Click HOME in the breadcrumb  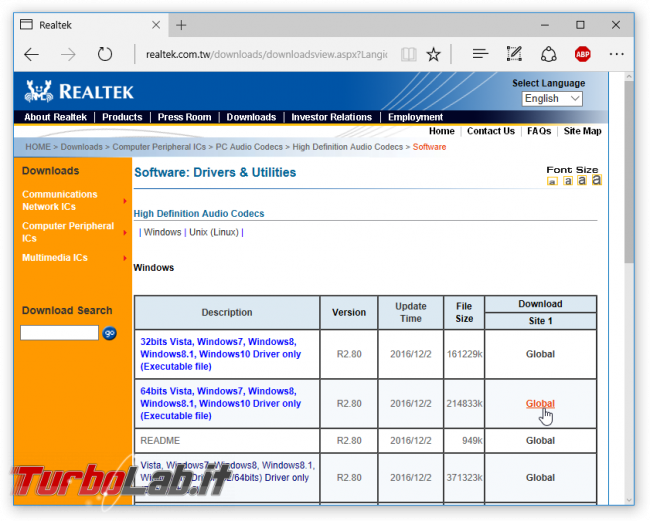(38, 147)
